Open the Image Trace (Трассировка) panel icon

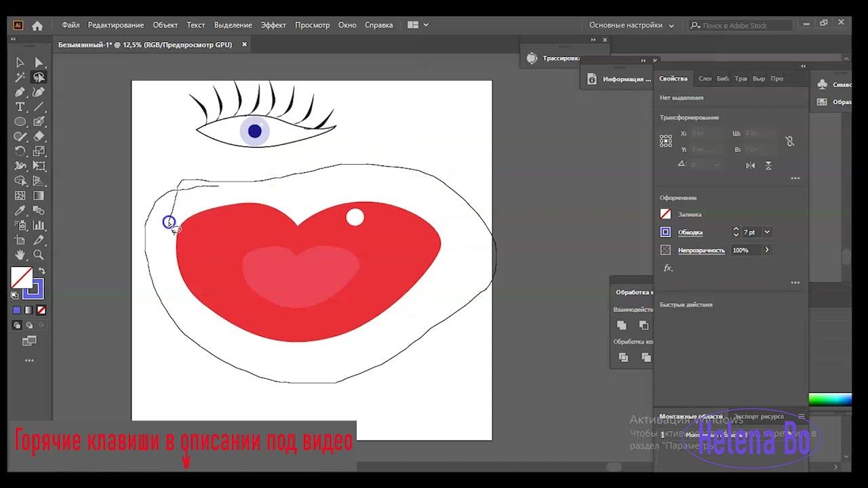pyautogui.click(x=532, y=58)
